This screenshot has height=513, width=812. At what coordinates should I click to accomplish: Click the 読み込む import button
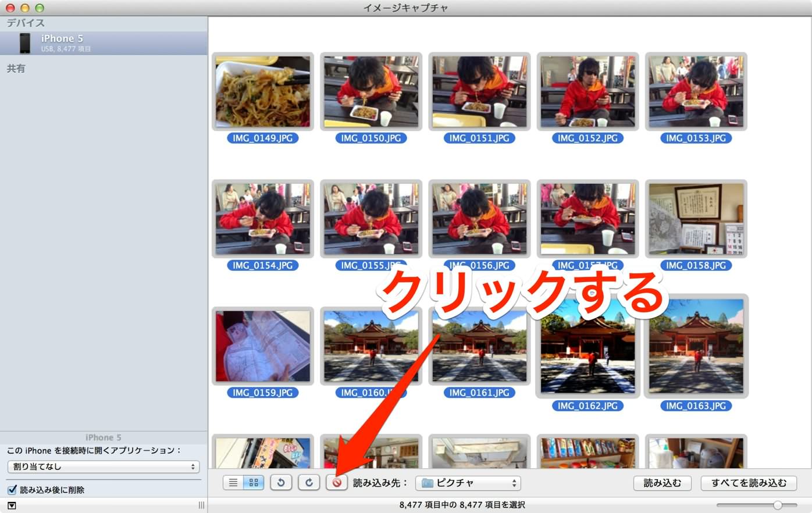[662, 483]
